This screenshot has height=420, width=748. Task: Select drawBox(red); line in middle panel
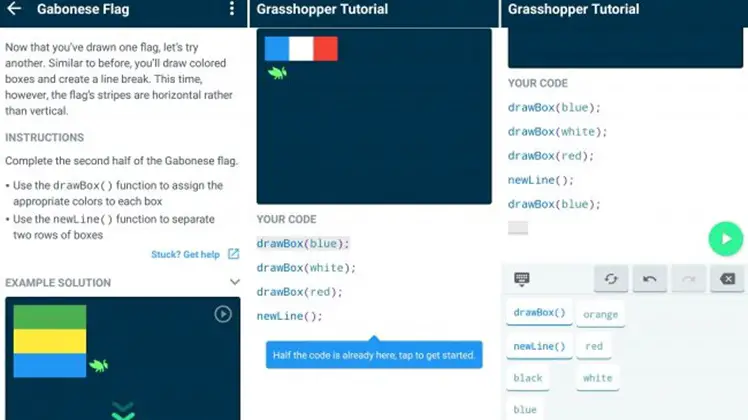point(300,292)
